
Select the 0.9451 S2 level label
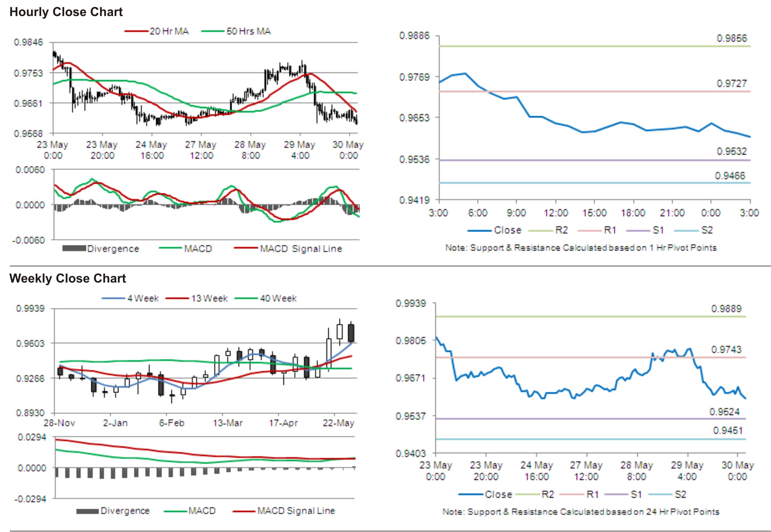[x=728, y=431]
